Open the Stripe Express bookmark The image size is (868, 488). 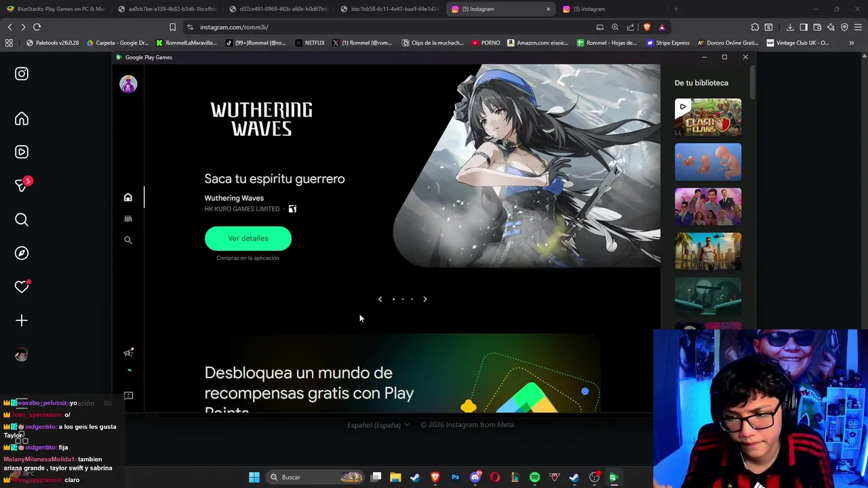point(668,43)
